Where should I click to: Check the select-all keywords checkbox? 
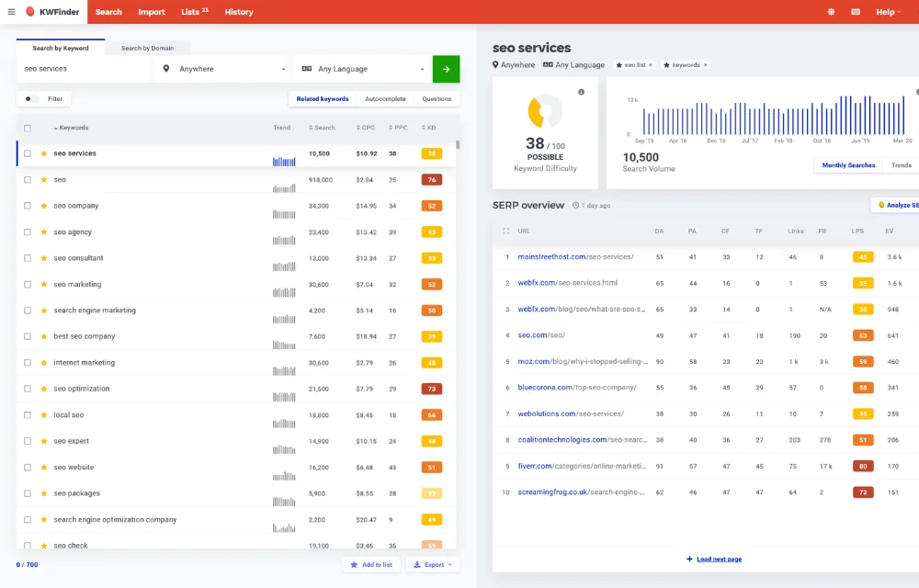pyautogui.click(x=28, y=128)
